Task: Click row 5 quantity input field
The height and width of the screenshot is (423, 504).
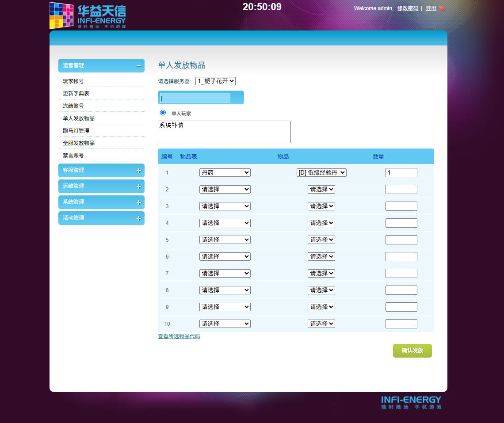Action: [401, 240]
